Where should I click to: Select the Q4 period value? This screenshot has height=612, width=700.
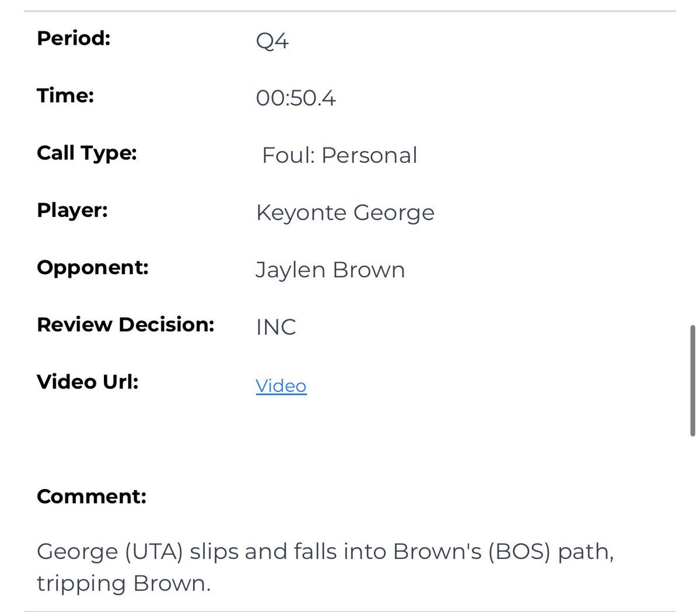pos(272,41)
